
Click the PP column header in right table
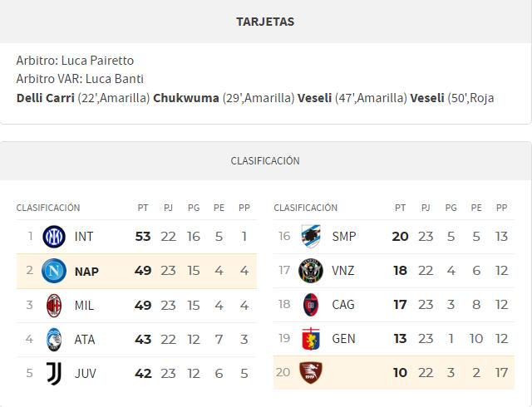click(x=501, y=208)
